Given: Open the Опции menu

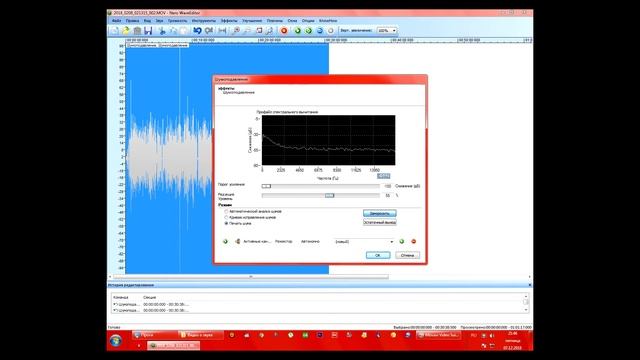Looking at the screenshot, I should point(308,20).
